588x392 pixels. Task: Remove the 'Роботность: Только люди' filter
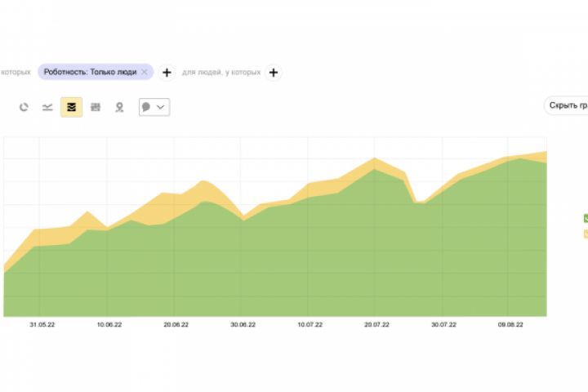click(145, 72)
